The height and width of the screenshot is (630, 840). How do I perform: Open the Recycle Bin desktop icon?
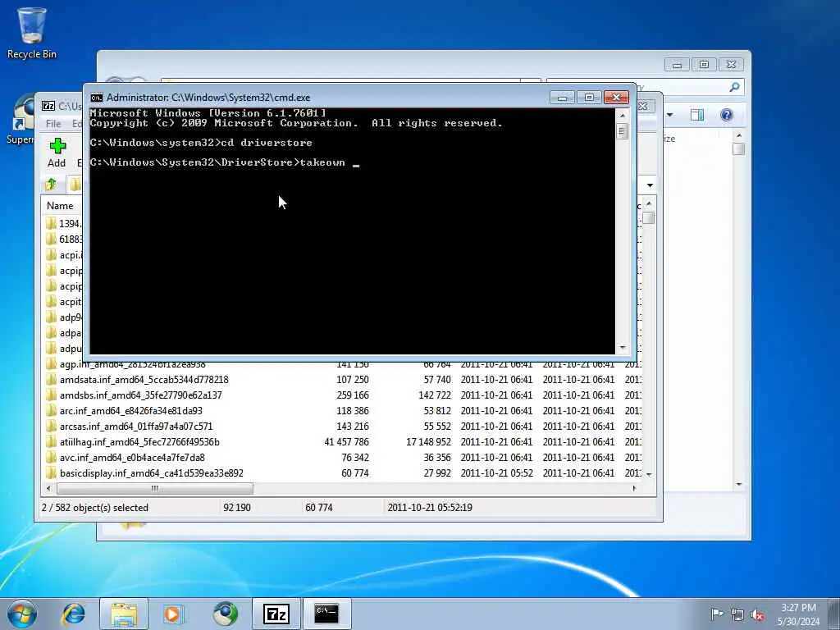tap(32, 33)
